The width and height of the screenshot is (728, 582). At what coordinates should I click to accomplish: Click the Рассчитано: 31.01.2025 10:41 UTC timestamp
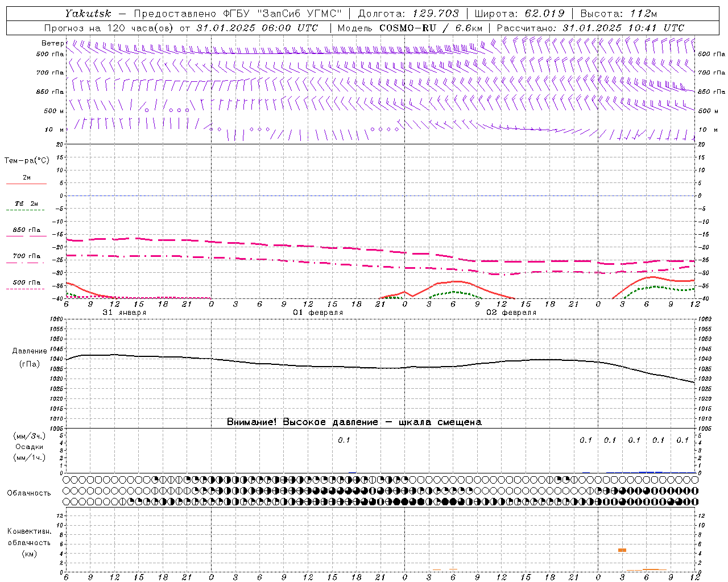pos(590,28)
